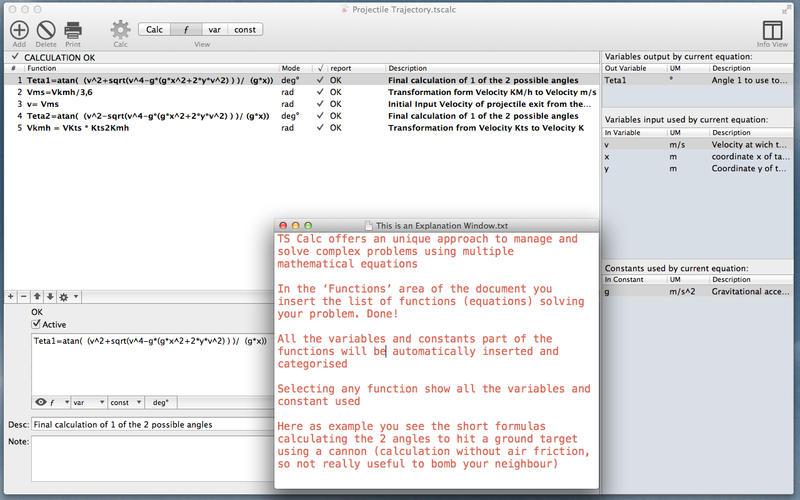
Task: Switch to the const view tab
Action: 245,30
